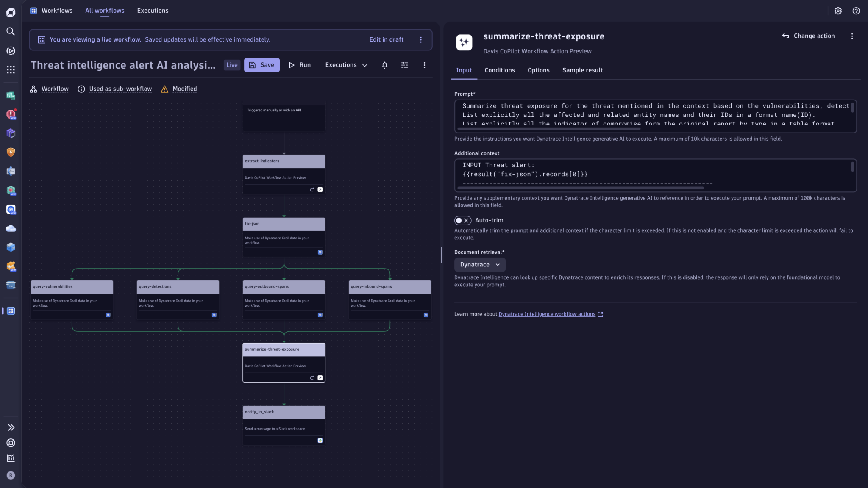Click Edit in draft button
This screenshot has width=868, height=488.
[x=386, y=39]
